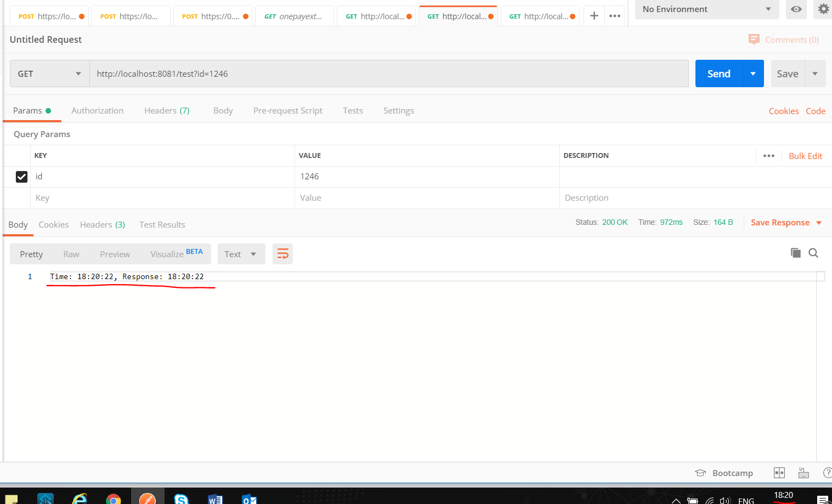This screenshot has width=832, height=504.
Task: Open Google Chrome from the taskbar
Action: pos(114,499)
